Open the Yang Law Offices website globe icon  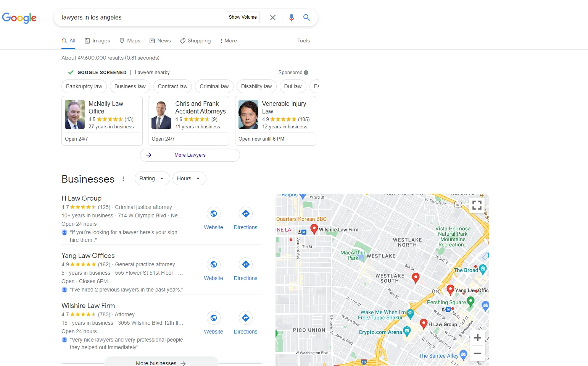[214, 264]
